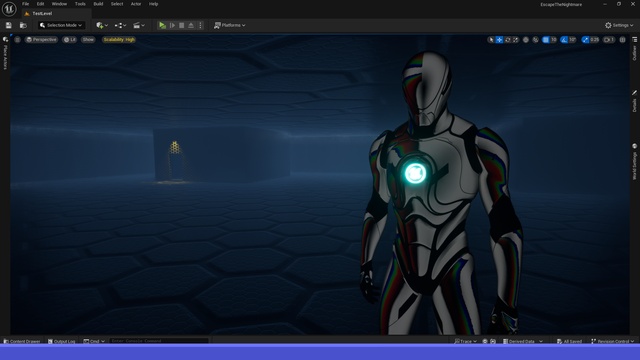Open the Selection Mode dropdown
The width and height of the screenshot is (640, 360).
point(61,25)
